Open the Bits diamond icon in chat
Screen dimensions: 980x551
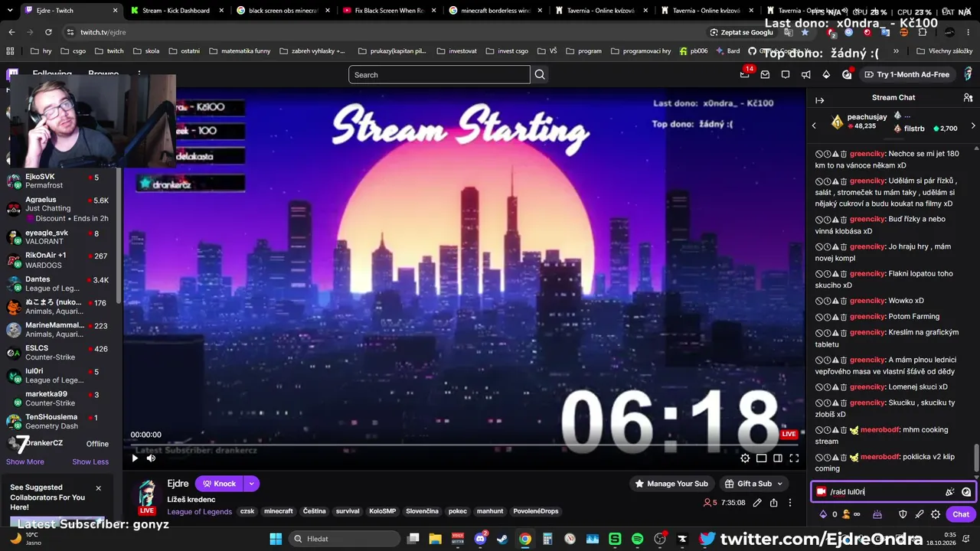point(824,514)
